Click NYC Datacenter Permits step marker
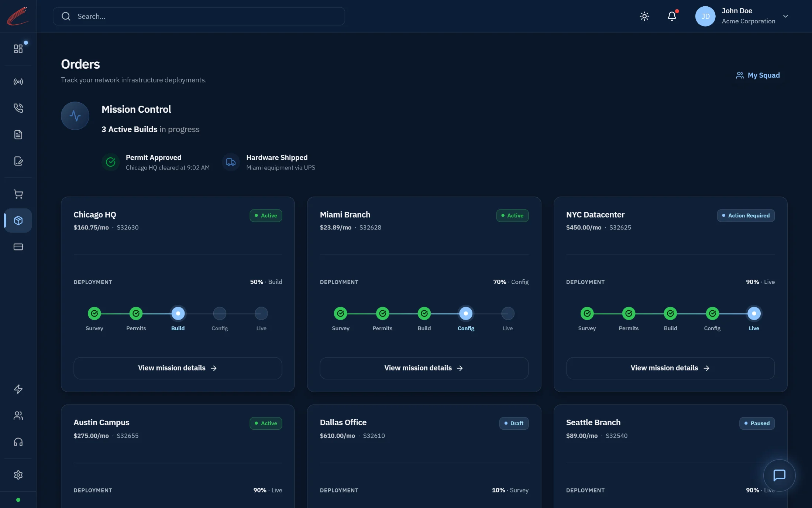 (x=629, y=314)
